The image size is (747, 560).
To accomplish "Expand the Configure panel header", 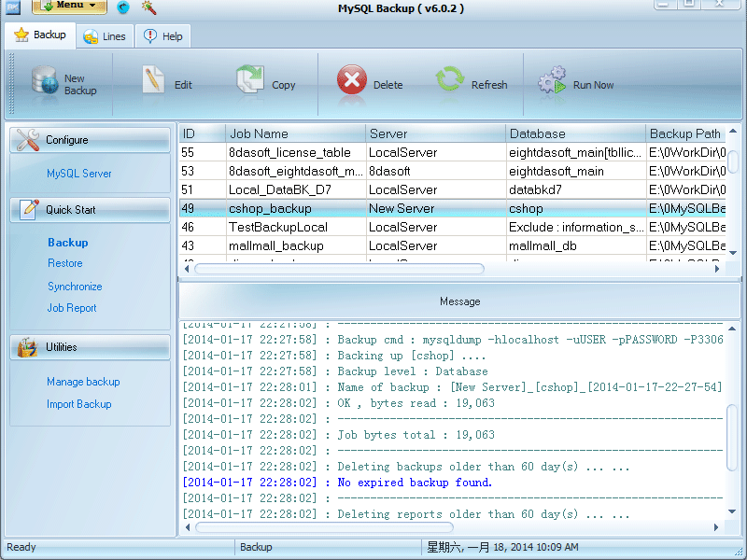I will pyautogui.click(x=90, y=140).
